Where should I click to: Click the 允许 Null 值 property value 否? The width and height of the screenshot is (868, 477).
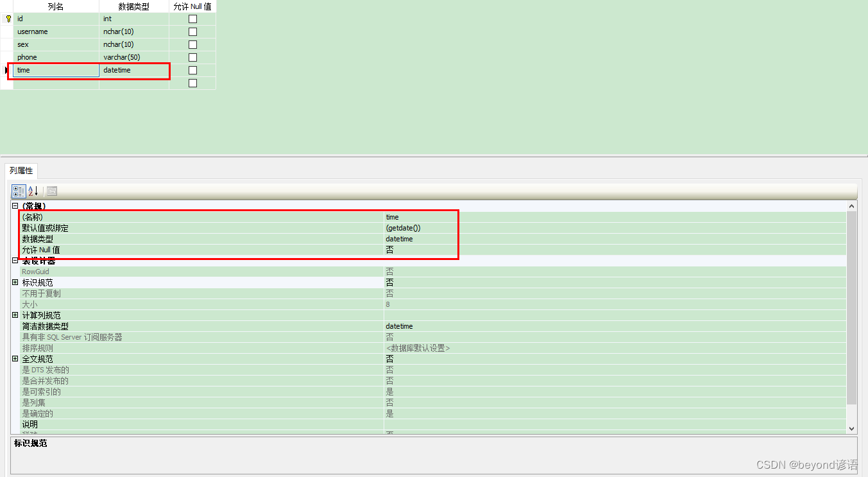click(615, 250)
